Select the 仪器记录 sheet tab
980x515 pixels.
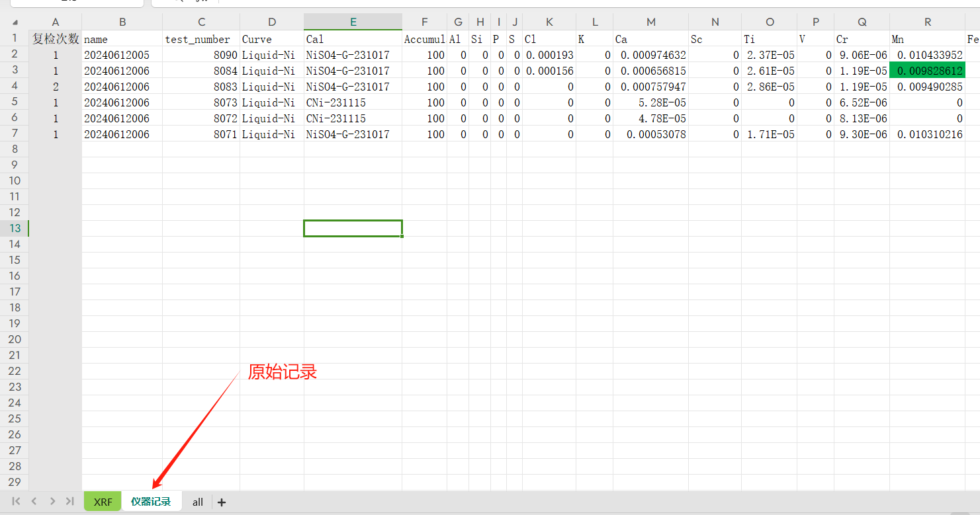click(151, 502)
